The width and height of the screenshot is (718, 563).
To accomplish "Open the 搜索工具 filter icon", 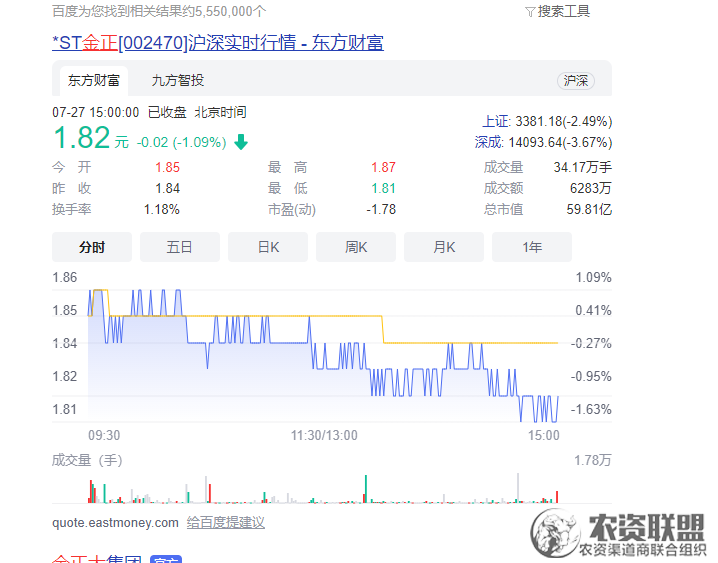I will [530, 12].
